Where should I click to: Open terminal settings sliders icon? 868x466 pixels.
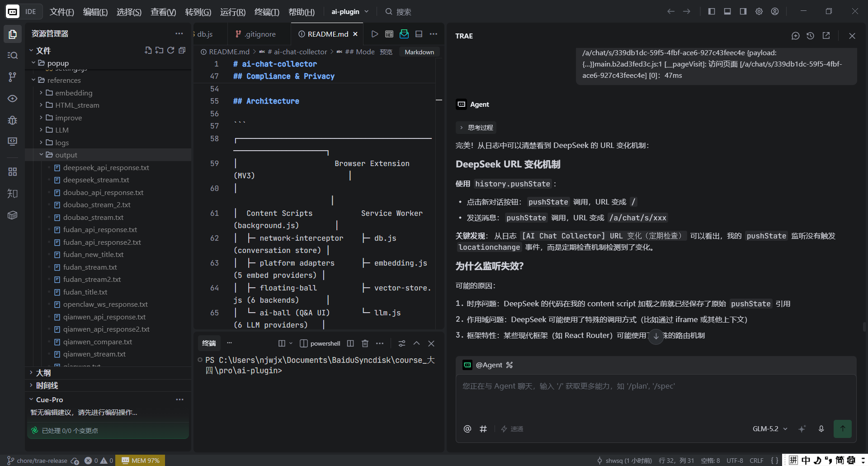tap(402, 343)
